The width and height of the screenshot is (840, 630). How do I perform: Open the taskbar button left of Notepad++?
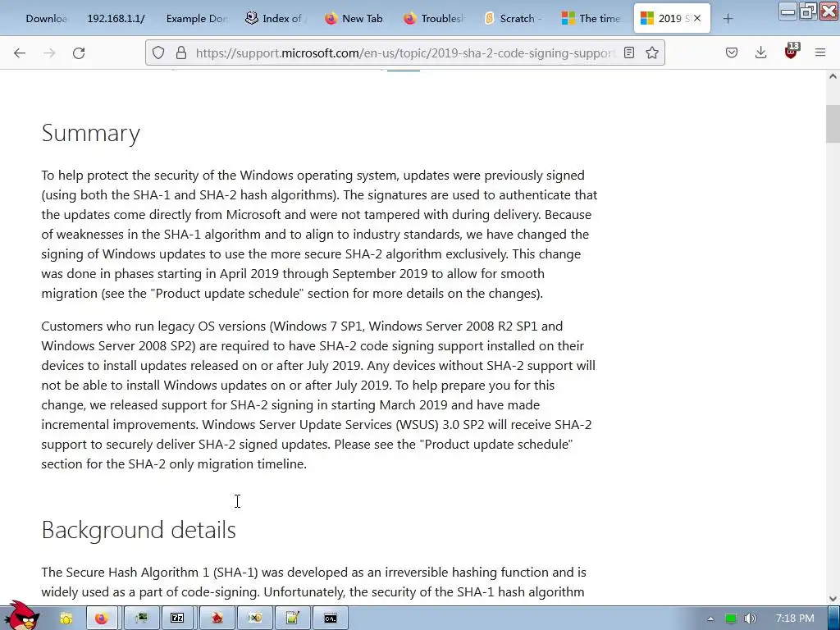255,619
